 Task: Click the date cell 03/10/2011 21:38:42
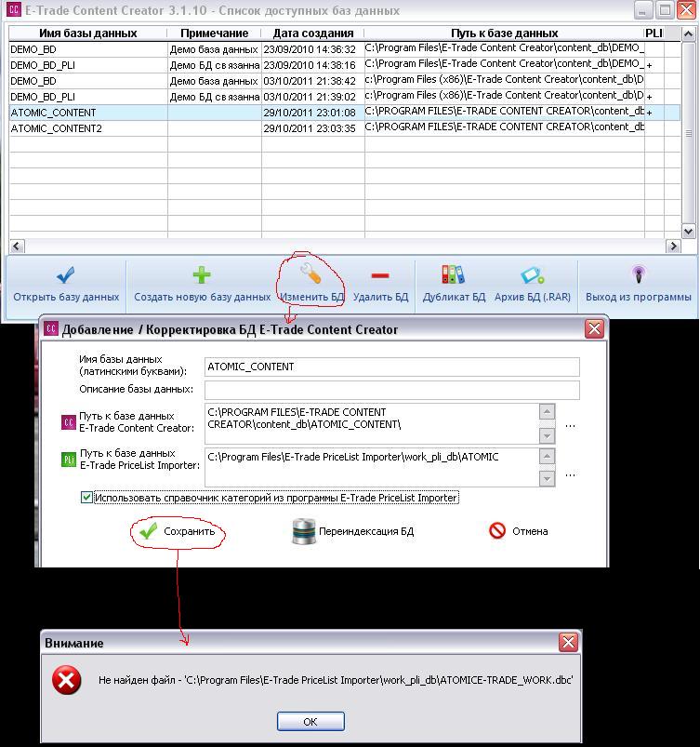[313, 81]
